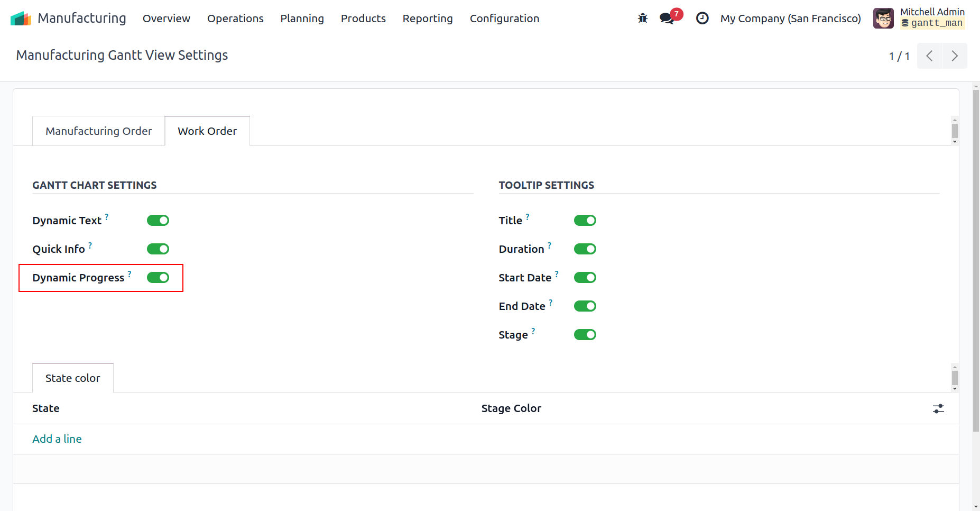980x511 pixels.
Task: Go to the next record arrow
Action: pos(954,56)
